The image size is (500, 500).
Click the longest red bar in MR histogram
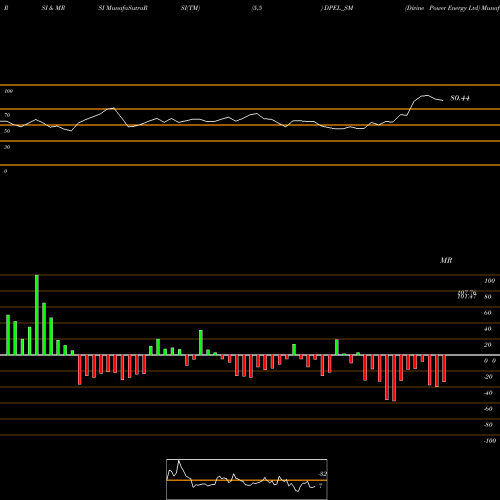pos(394,378)
